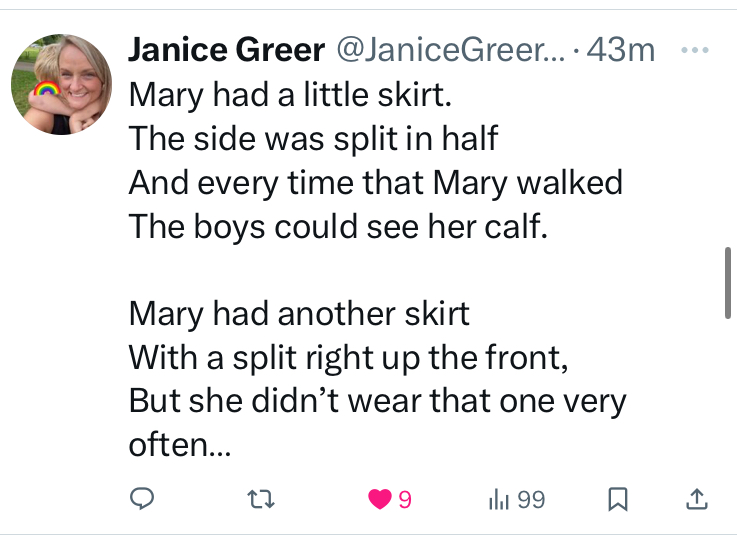The image size is (737, 538).
Task: Click the line "With a split right up the front,"
Action: [x=349, y=358]
